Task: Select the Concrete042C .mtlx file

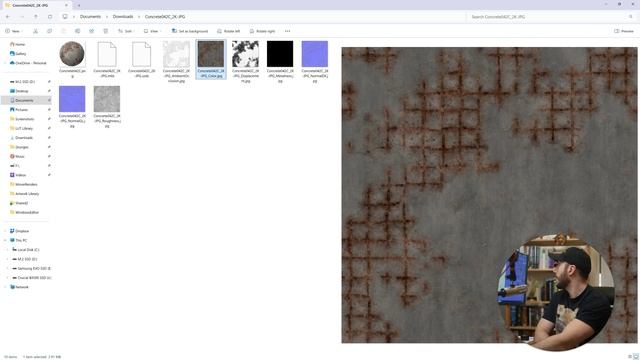Action: pos(107,59)
